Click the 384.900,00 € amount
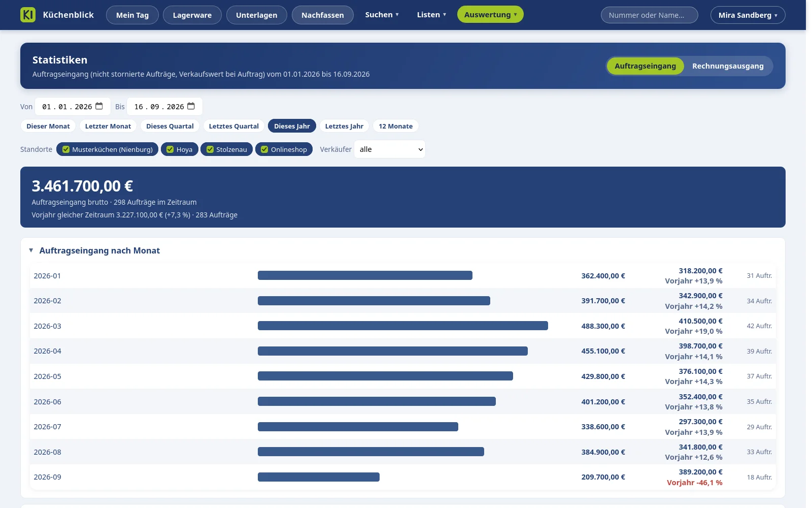This screenshot has width=812, height=508. point(603,452)
